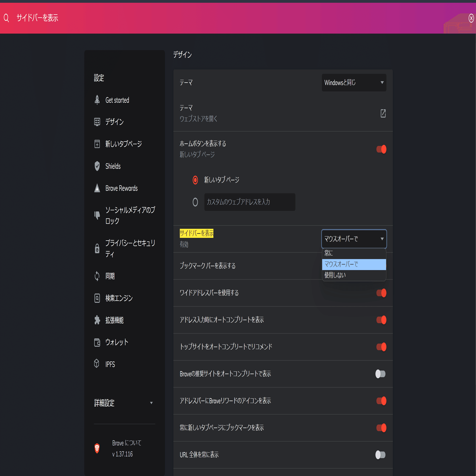Screen dimensions: 476x476
Task: Click the 設定 sidebar heading
Action: (x=99, y=78)
